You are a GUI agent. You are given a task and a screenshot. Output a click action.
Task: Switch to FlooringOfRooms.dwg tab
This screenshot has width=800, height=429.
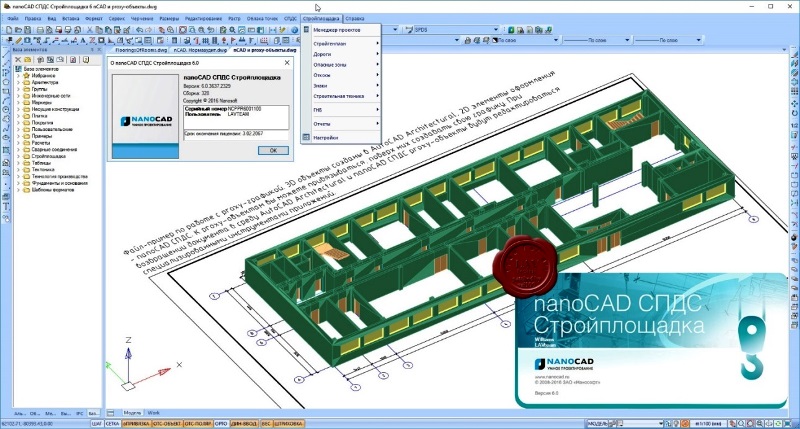[x=141, y=51]
